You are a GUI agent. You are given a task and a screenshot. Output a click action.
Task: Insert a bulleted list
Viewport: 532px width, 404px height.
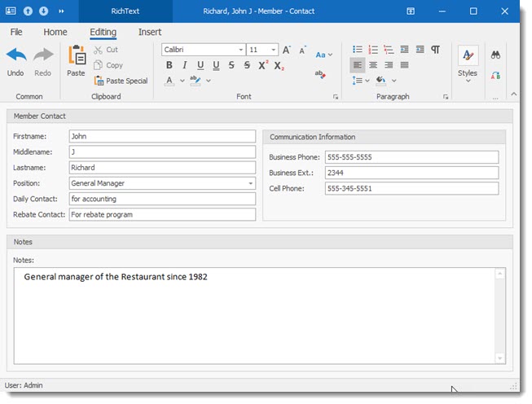tap(358, 50)
